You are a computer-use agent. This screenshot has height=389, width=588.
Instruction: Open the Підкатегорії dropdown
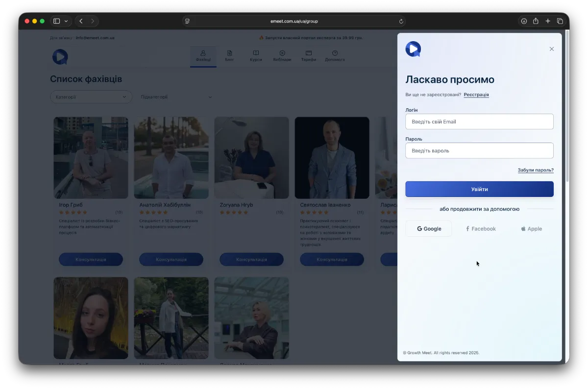(x=176, y=97)
